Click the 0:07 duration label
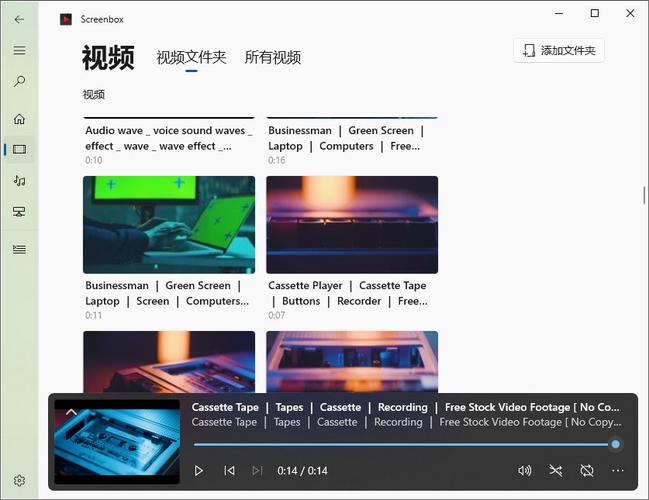 click(276, 315)
